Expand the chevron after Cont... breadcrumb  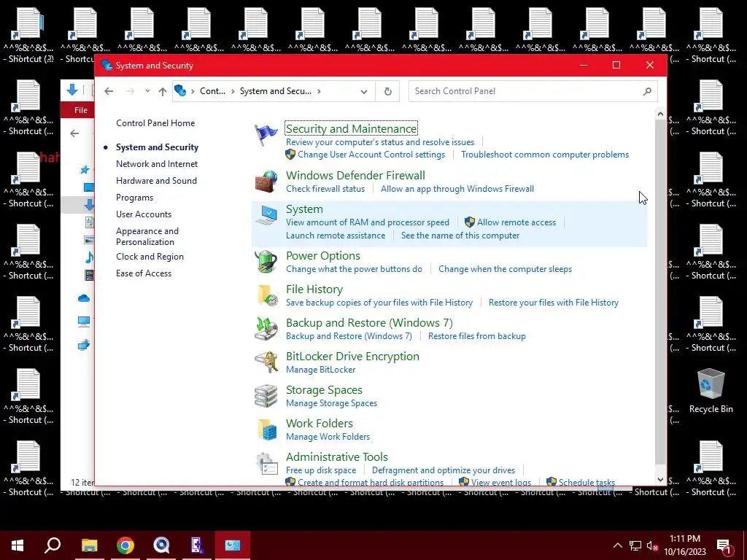[x=233, y=91]
